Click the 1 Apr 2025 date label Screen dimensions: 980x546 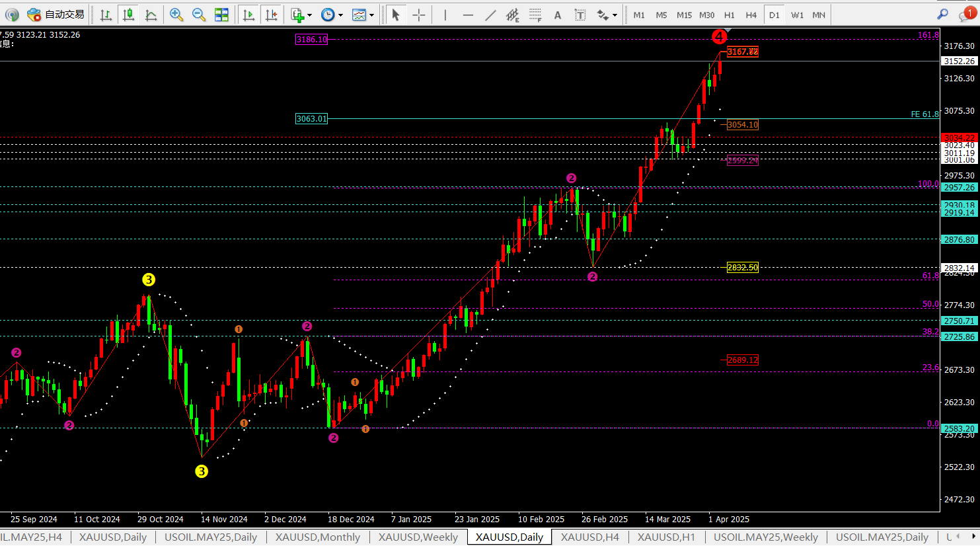point(729,520)
